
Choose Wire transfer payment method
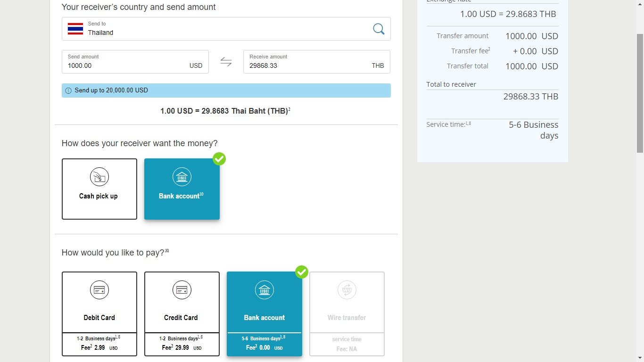tap(347, 314)
